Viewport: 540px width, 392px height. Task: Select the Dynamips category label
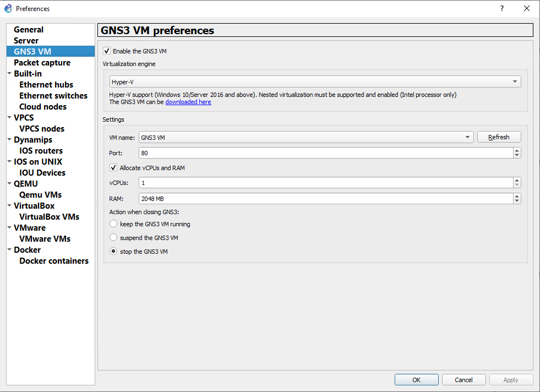[x=33, y=140]
